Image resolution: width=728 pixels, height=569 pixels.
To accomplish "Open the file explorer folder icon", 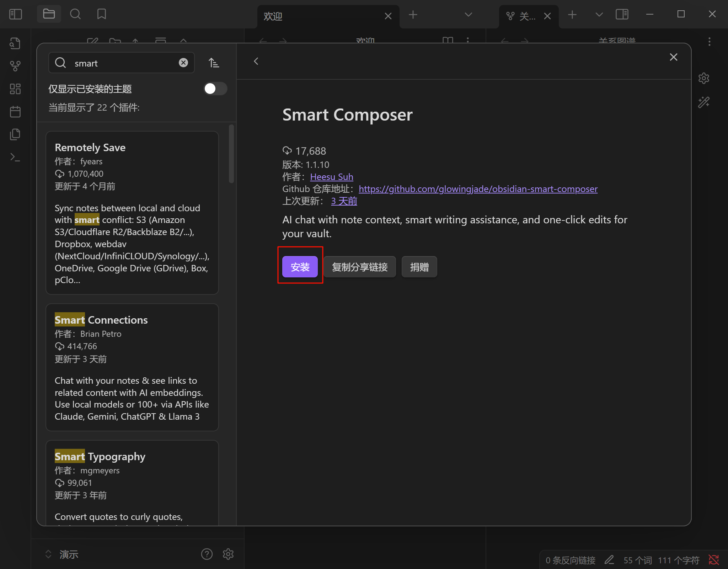I will click(49, 14).
